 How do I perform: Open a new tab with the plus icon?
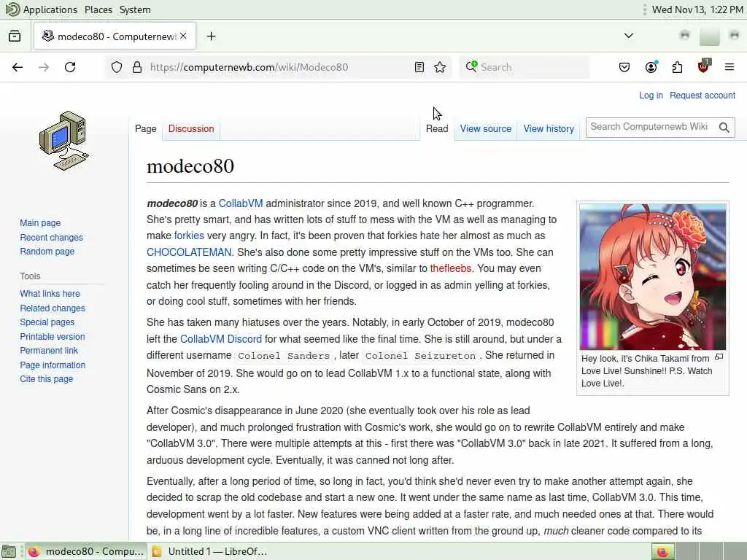[211, 36]
